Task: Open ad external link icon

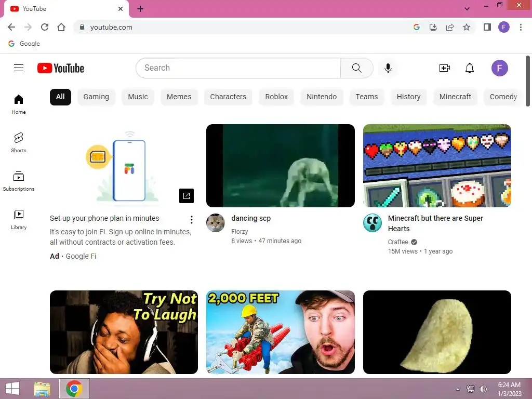Action: (x=187, y=196)
